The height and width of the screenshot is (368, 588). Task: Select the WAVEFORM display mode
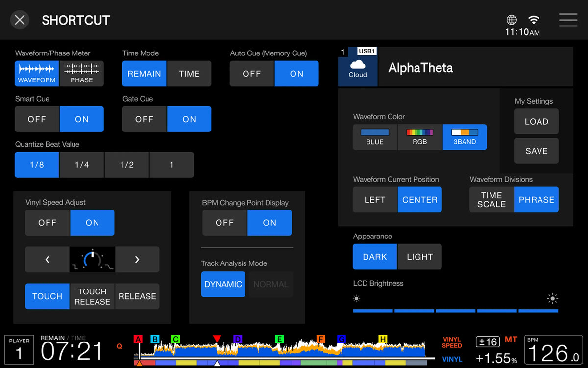(x=37, y=74)
